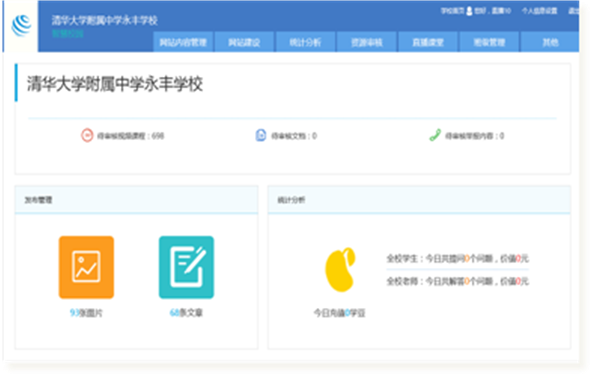Click the red pending video courses icon
Image resolution: width=593 pixels, height=374 pixels.
coord(87,135)
